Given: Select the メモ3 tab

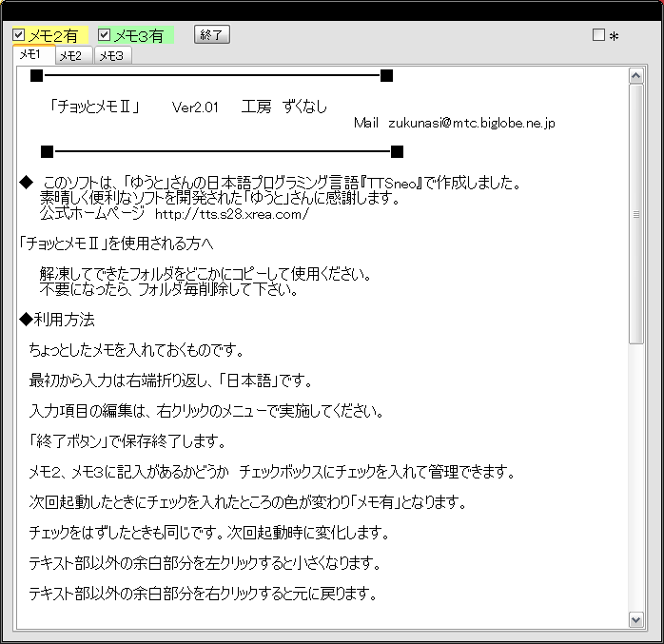Looking at the screenshot, I should [x=111, y=56].
